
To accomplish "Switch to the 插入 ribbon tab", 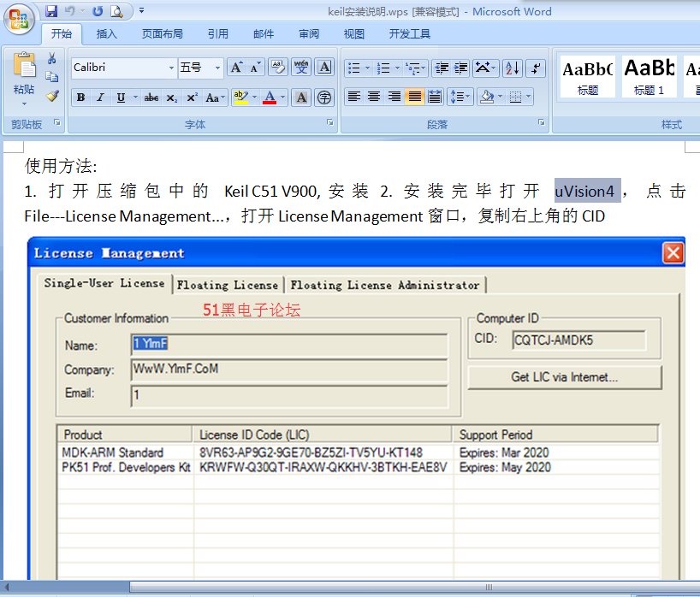I will [107, 34].
